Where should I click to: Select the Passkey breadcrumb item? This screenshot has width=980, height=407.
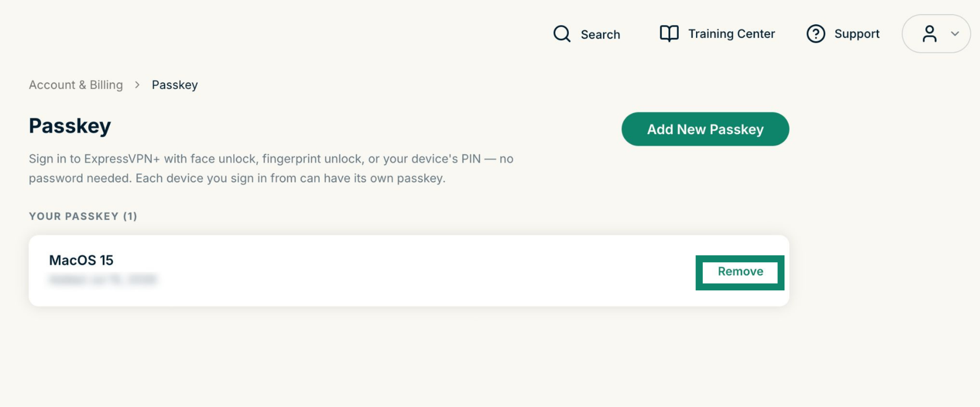pyautogui.click(x=175, y=85)
